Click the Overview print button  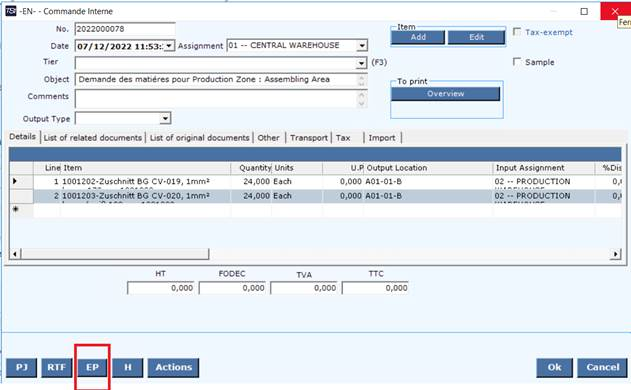445,94
